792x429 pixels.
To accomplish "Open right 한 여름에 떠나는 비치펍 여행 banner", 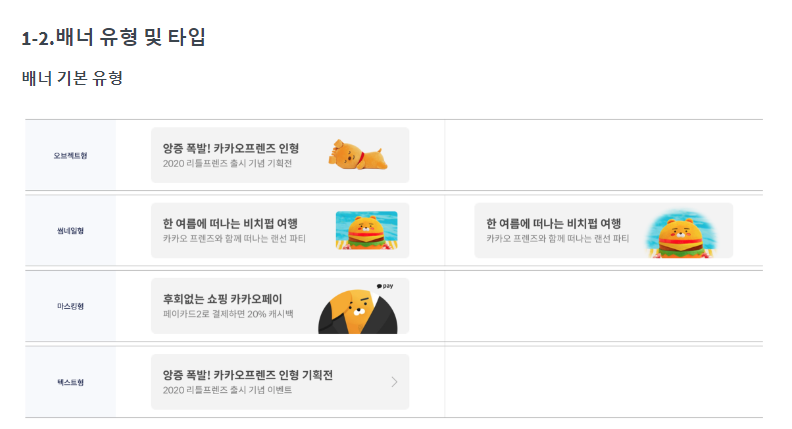I will coord(604,230).
